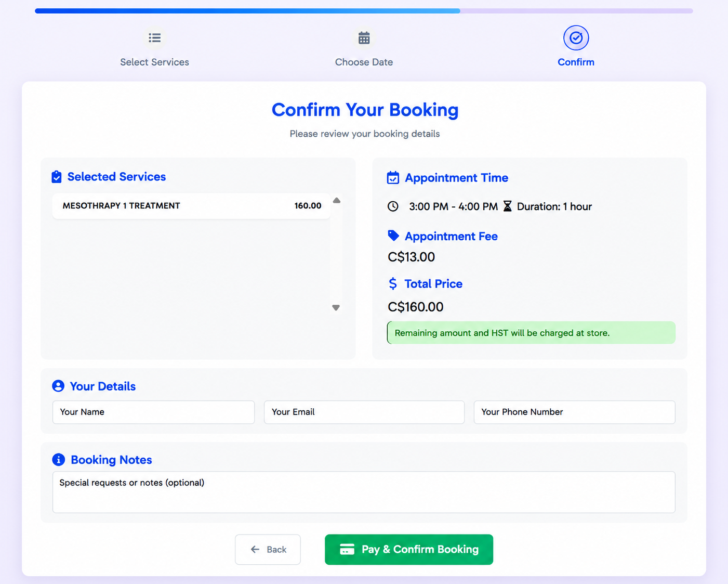Click the clipboard icon beside Selected Services
Screen dimensions: 728x584
(x=57, y=177)
